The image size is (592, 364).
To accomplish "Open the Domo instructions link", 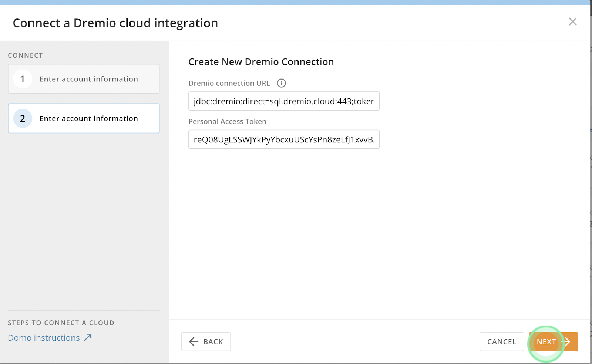I will (50, 338).
